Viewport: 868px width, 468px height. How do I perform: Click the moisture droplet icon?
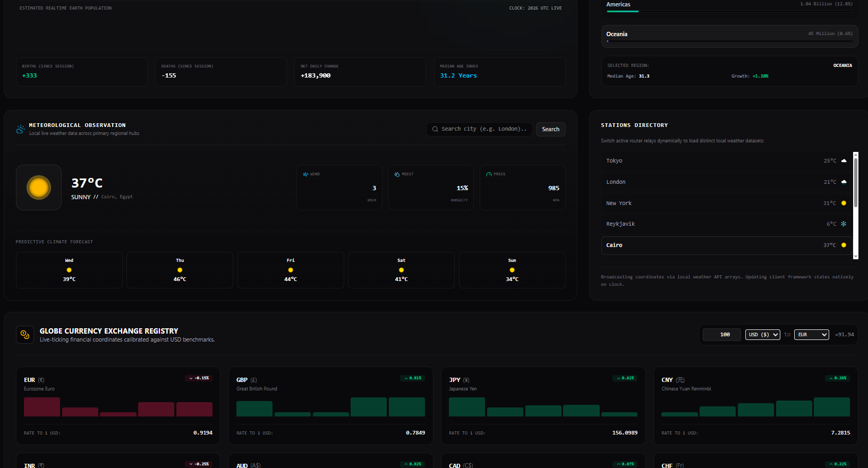click(x=397, y=174)
